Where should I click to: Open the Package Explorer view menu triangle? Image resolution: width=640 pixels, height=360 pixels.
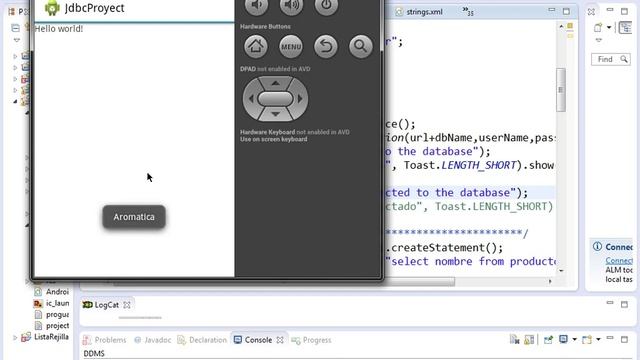[x=17, y=40]
